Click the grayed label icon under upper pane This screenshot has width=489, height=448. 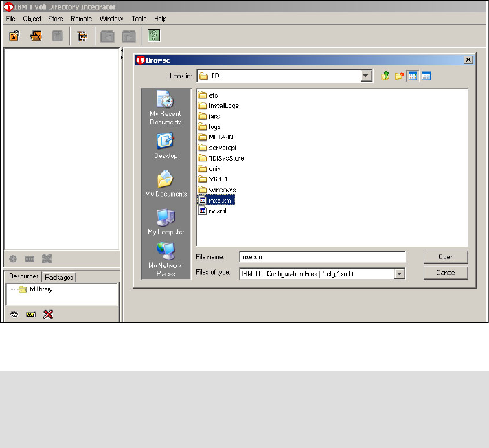(30, 258)
